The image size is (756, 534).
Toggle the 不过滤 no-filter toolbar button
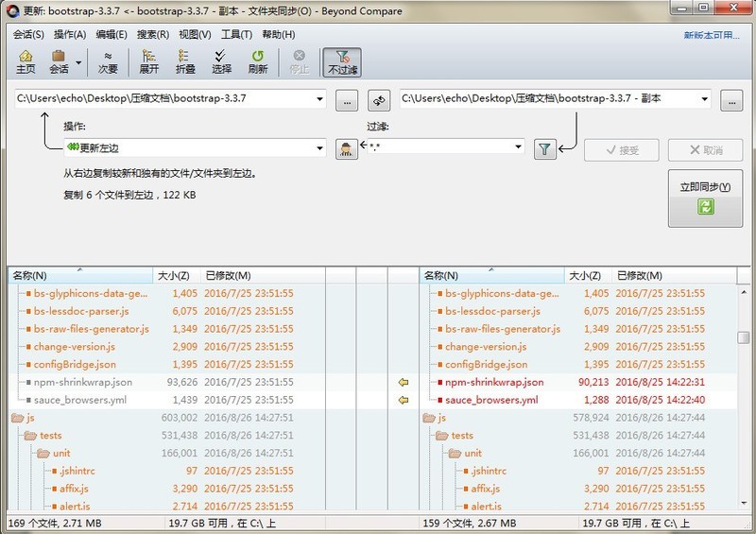pos(342,62)
